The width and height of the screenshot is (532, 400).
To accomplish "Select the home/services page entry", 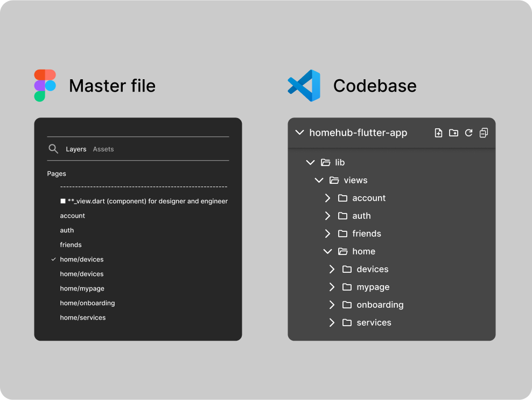I will 82,318.
